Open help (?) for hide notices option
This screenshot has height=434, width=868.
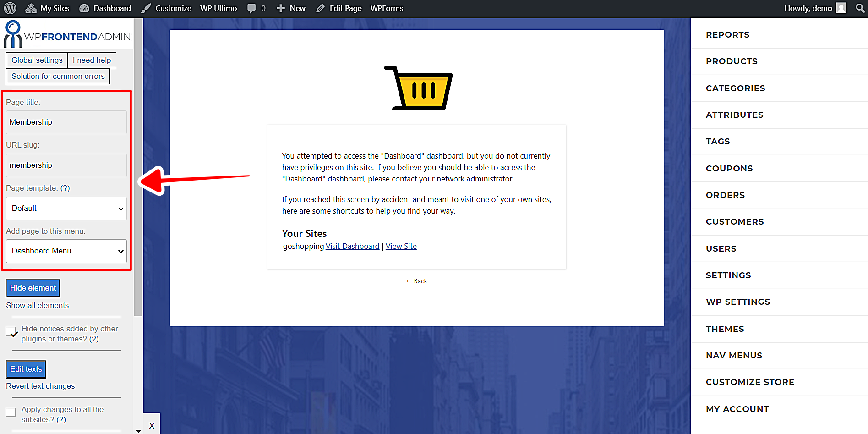point(94,339)
